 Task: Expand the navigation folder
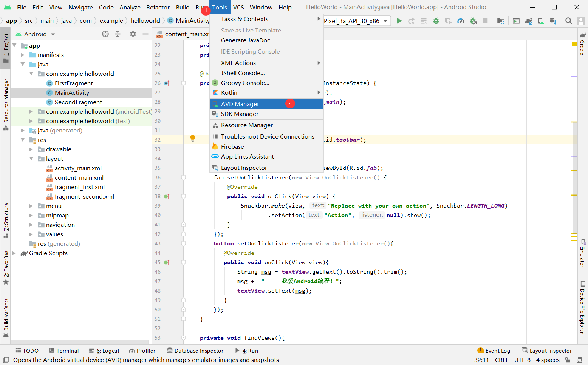click(x=31, y=225)
